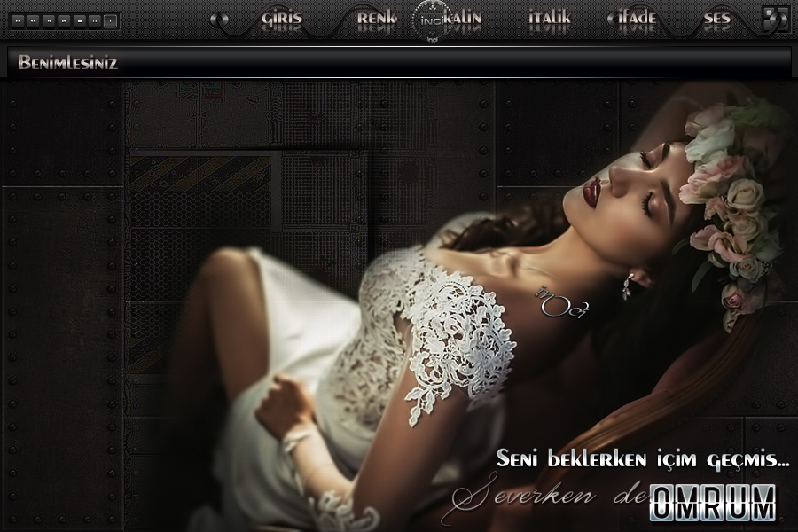Click into the Benimlesiniz title bar field
798x532 pixels.
pyautogui.click(x=399, y=62)
